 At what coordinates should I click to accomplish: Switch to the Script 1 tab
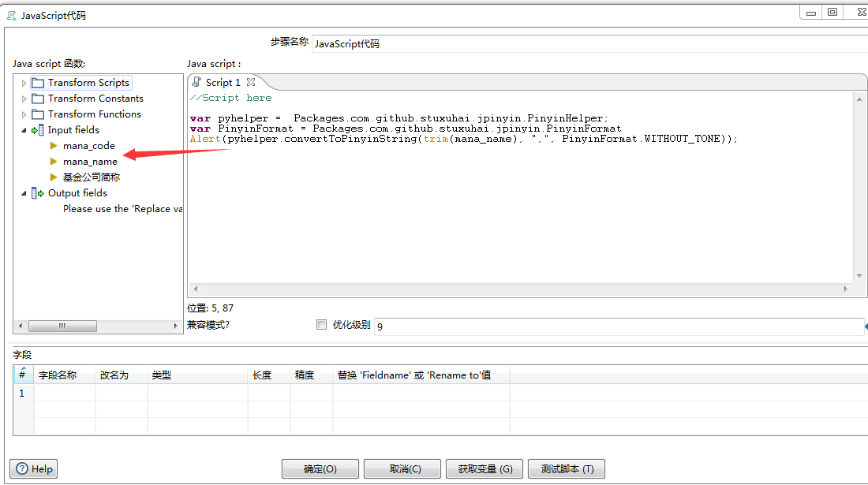pyautogui.click(x=221, y=82)
